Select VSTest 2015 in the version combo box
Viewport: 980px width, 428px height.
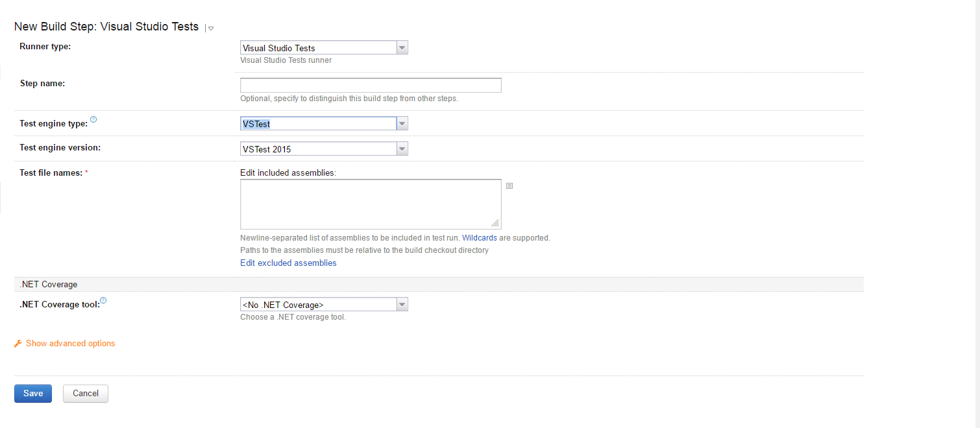318,148
